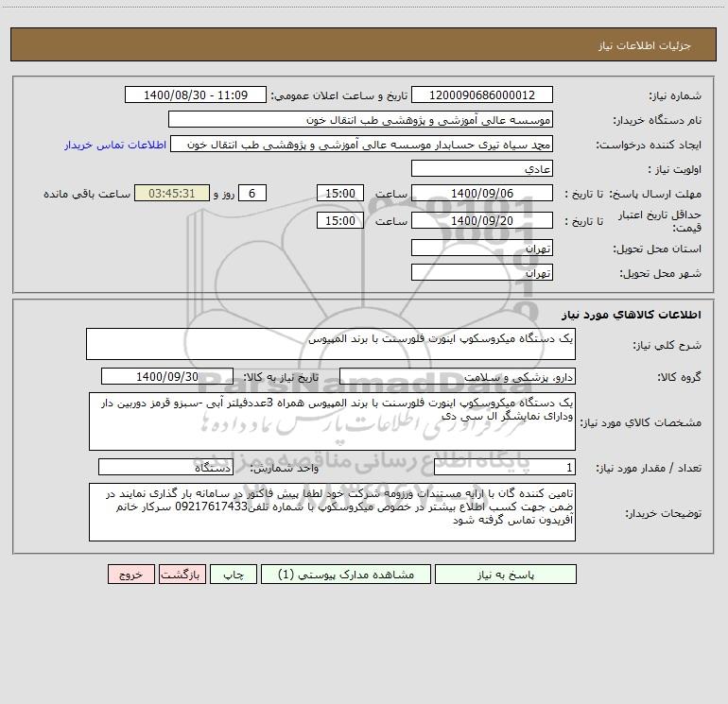Click section title اطلاعات کالاهای مورد نیاز
This screenshot has height=704, width=728.
point(631,315)
